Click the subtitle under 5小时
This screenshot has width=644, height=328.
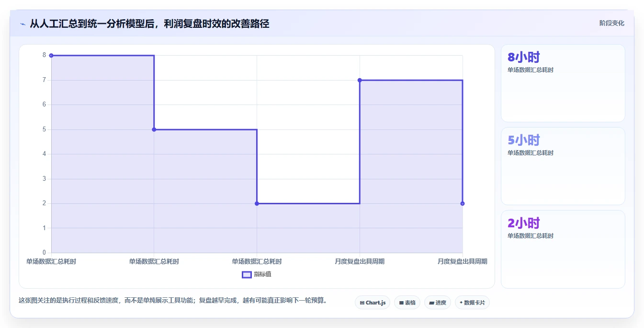point(531,153)
